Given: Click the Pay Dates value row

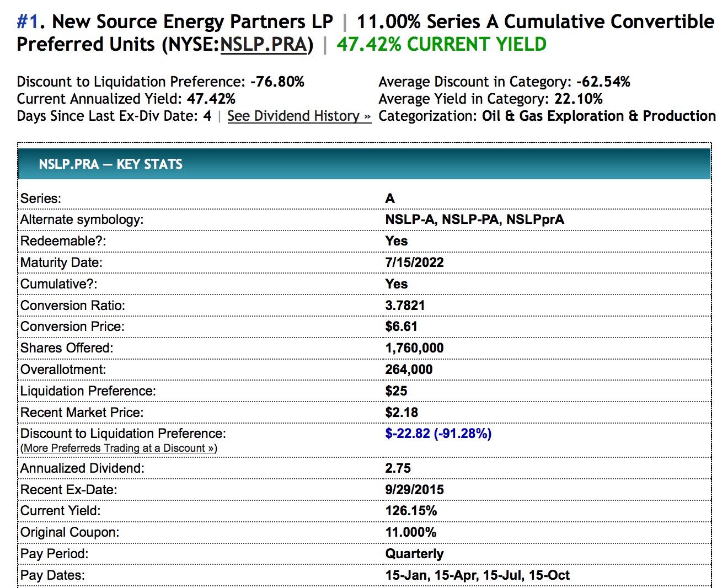Looking at the screenshot, I should point(477,575).
